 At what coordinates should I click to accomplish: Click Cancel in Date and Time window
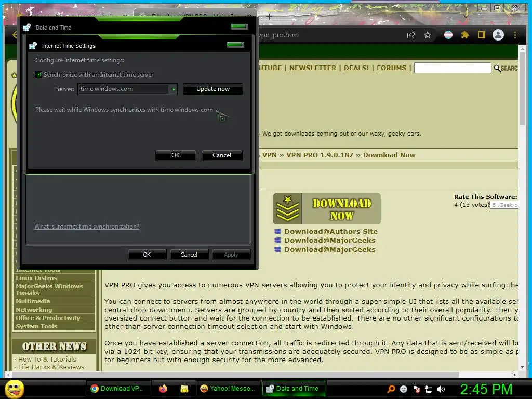(x=189, y=255)
